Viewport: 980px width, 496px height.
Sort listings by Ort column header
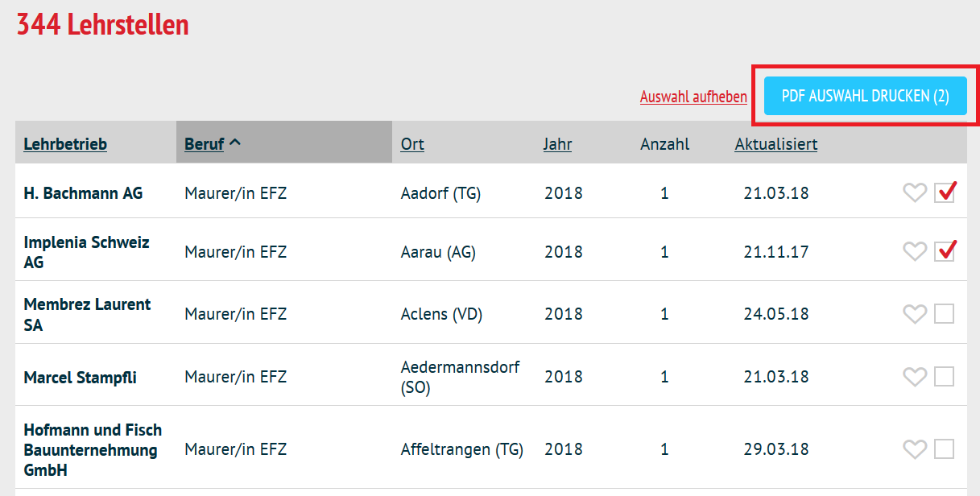pyautogui.click(x=412, y=144)
